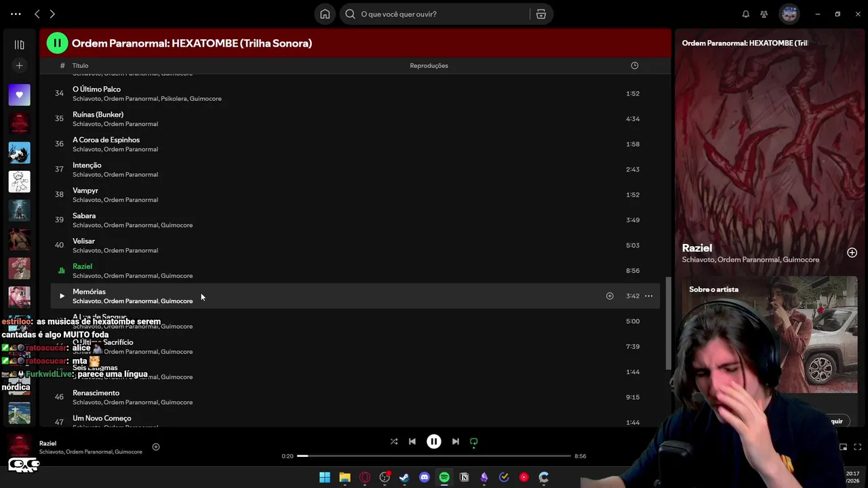Select the Vampyr track
868x488 pixels.
(x=355, y=195)
